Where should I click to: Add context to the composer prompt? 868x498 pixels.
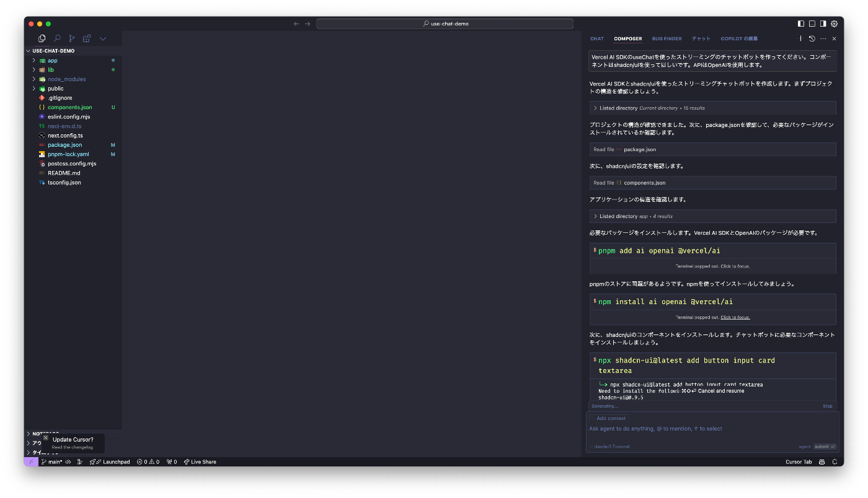point(608,418)
